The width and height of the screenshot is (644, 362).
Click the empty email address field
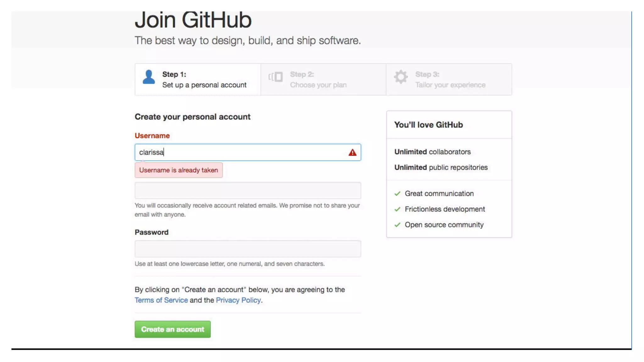pyautogui.click(x=247, y=190)
